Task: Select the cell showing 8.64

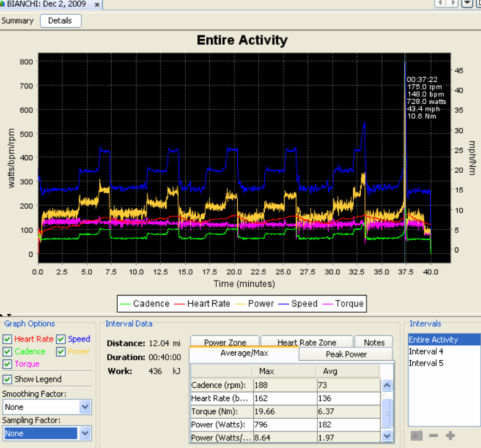Action: click(x=286, y=438)
